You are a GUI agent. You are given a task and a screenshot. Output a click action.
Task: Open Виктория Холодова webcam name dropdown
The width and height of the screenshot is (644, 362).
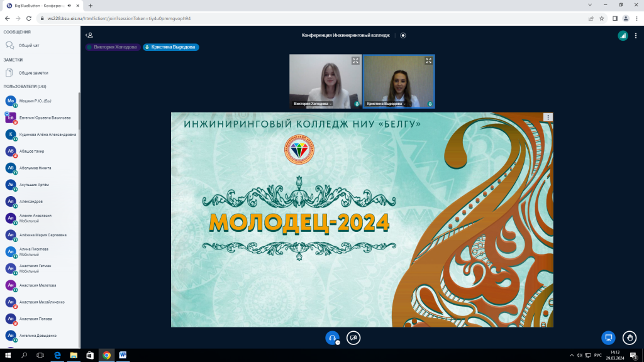click(x=313, y=104)
